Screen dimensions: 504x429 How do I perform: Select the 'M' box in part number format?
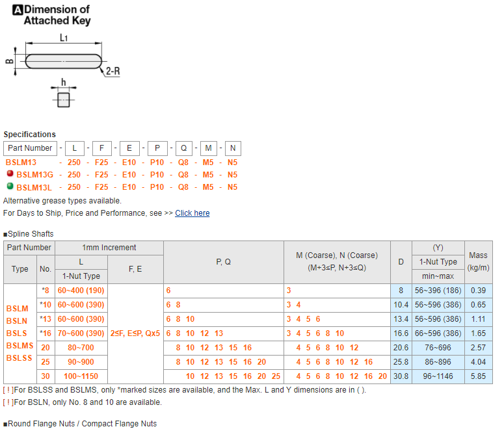pyautogui.click(x=209, y=148)
